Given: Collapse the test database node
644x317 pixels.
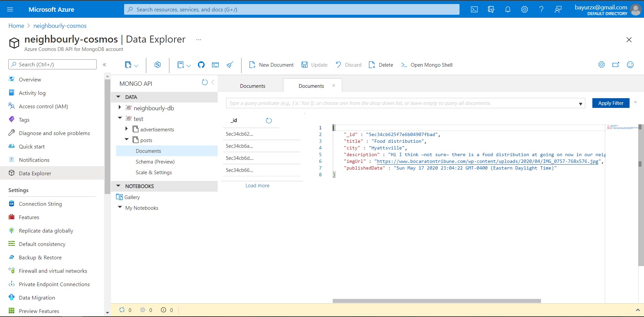Looking at the screenshot, I should (120, 118).
